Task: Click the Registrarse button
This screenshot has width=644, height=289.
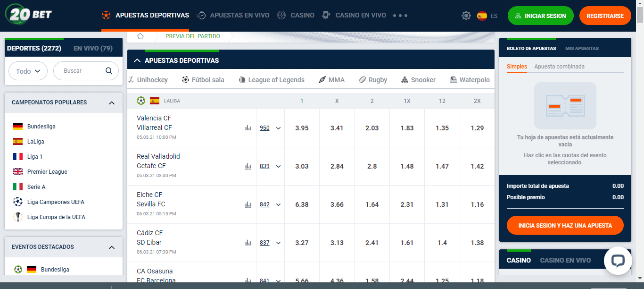Action: 605,16
